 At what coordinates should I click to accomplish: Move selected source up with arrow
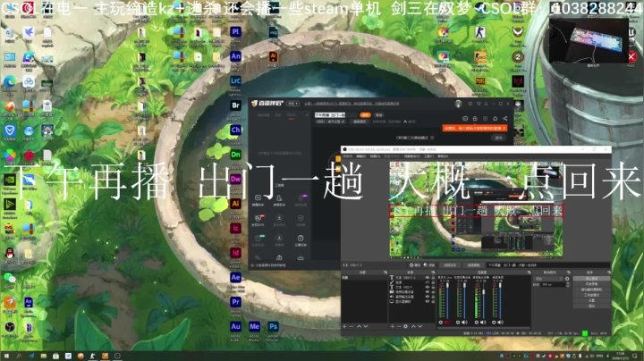pos(413,326)
